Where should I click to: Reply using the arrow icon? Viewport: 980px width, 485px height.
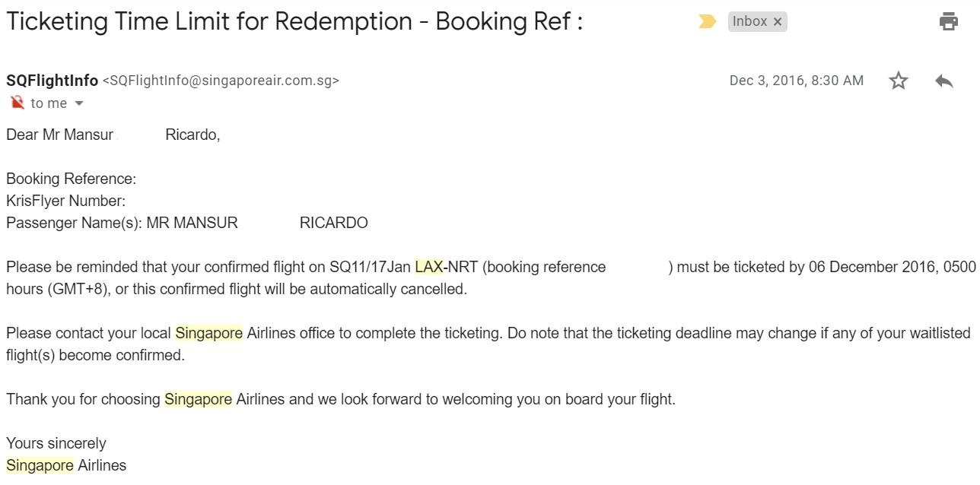(944, 81)
